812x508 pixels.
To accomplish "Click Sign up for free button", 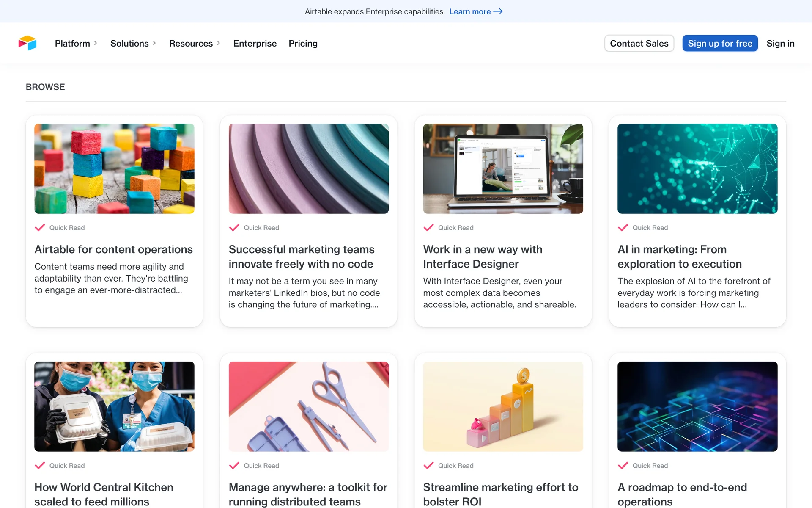I will 720,43.
